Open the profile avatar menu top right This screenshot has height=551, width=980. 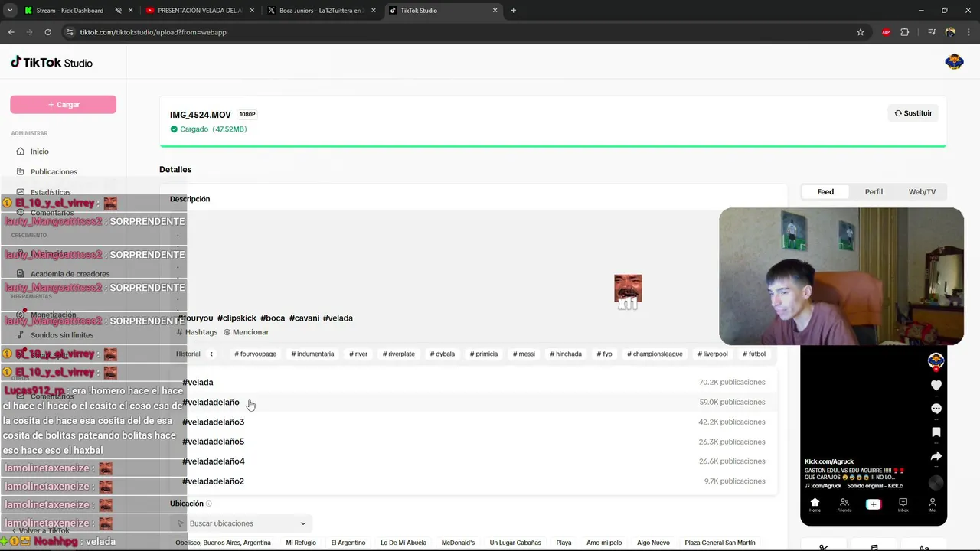pos(954,62)
